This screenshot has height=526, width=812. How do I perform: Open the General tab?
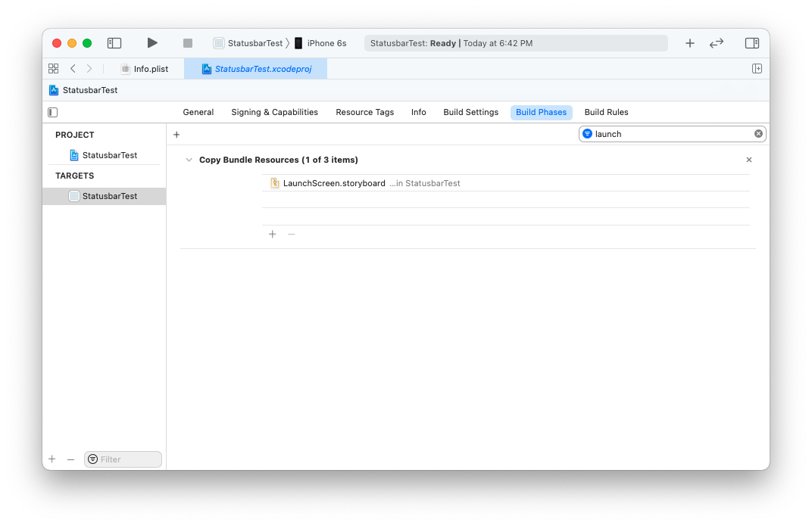(198, 112)
